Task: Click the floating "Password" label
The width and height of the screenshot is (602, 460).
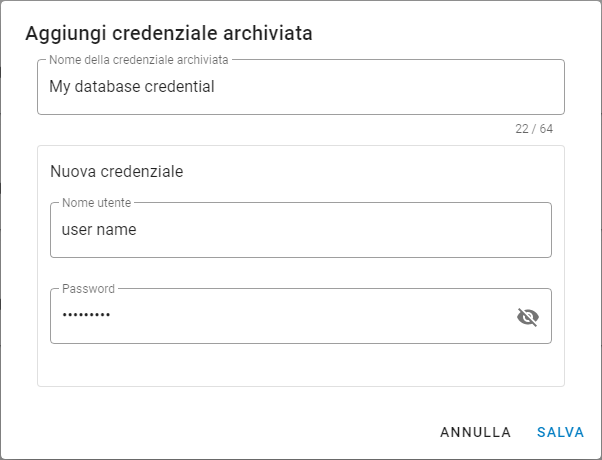Action: (x=89, y=289)
